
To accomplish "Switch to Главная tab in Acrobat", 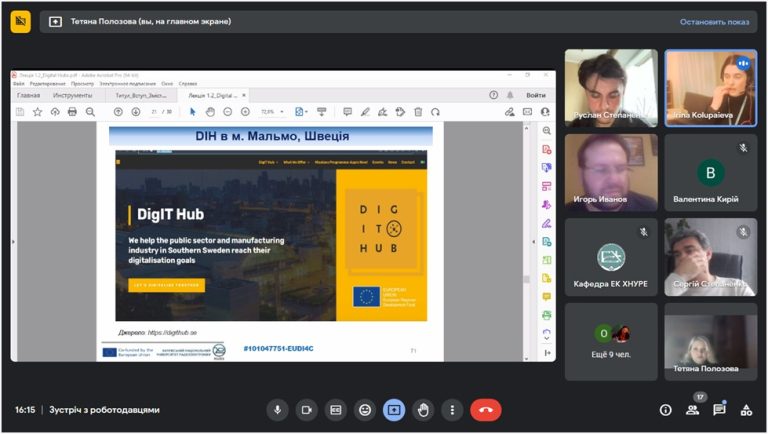I will tap(28, 95).
